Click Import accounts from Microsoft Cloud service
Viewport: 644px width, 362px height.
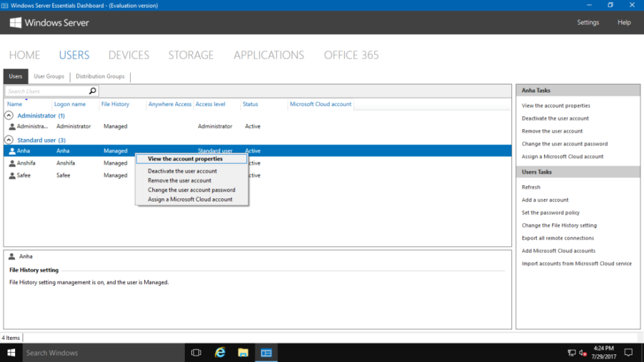577,264
